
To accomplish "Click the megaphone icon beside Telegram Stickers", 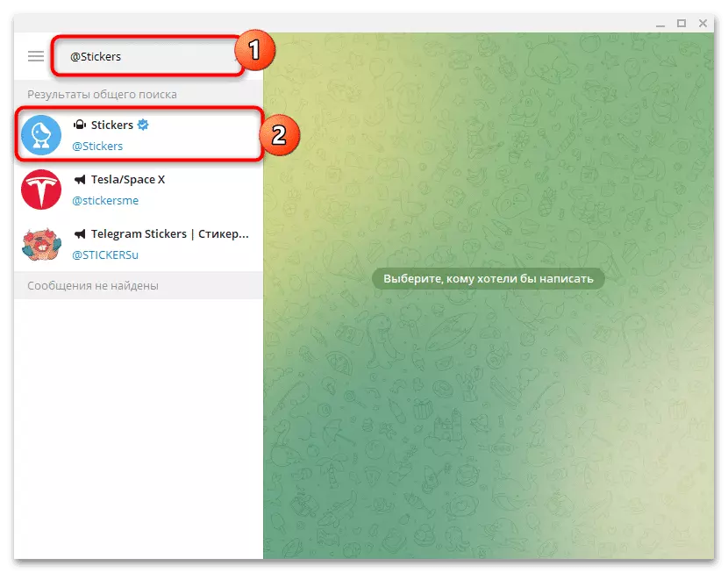I will tap(80, 233).
